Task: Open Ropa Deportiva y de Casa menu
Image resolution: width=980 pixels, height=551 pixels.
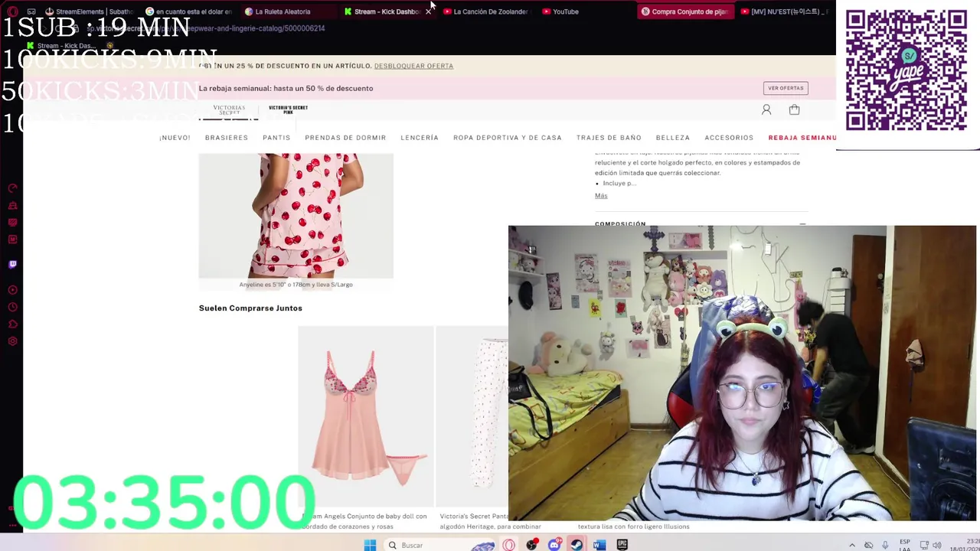Action: click(x=508, y=138)
